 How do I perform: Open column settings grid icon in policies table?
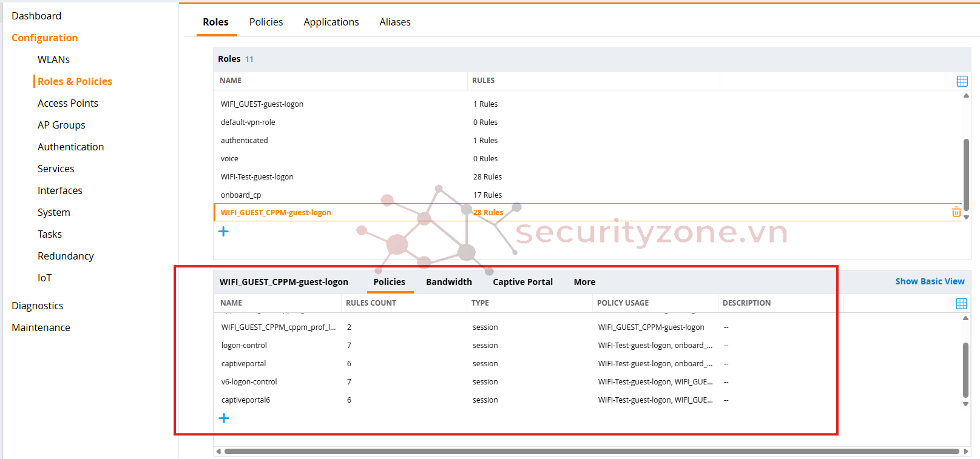click(x=961, y=304)
